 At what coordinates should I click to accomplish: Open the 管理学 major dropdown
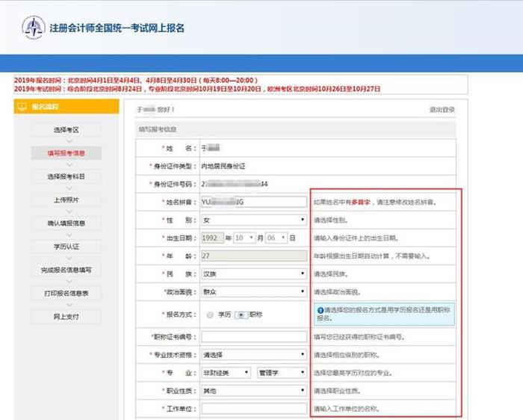[281, 372]
